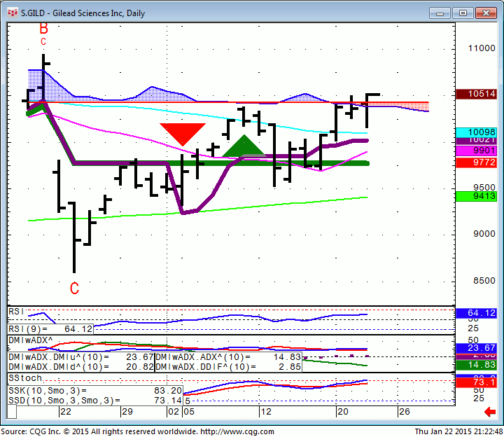Click the large red C label below the low bar
This screenshot has height=437, width=504.
click(x=74, y=288)
